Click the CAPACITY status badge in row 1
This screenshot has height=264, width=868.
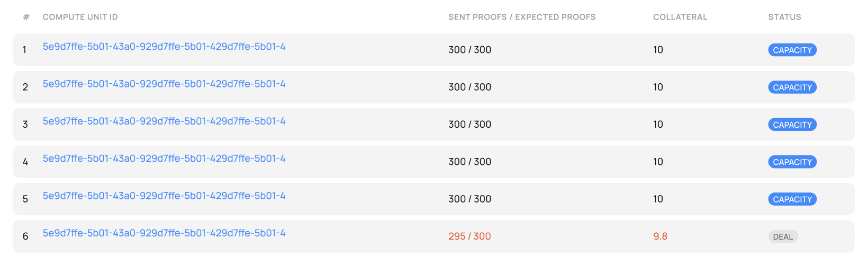coord(792,50)
